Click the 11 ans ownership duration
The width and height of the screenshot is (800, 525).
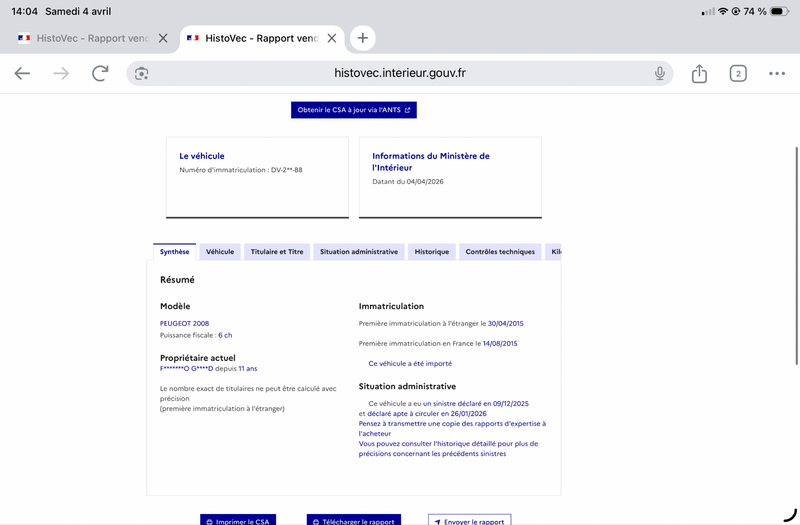(248, 368)
